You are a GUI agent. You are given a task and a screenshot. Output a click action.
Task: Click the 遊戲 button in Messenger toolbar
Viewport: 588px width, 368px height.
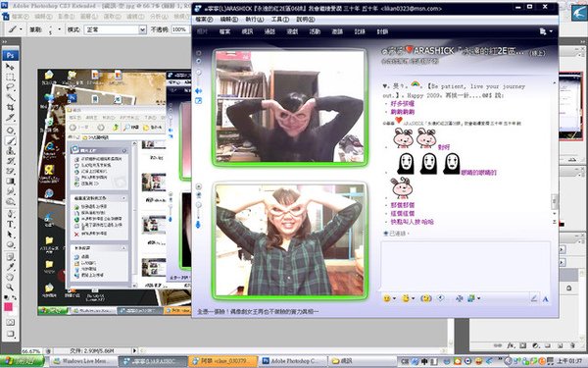(292, 32)
